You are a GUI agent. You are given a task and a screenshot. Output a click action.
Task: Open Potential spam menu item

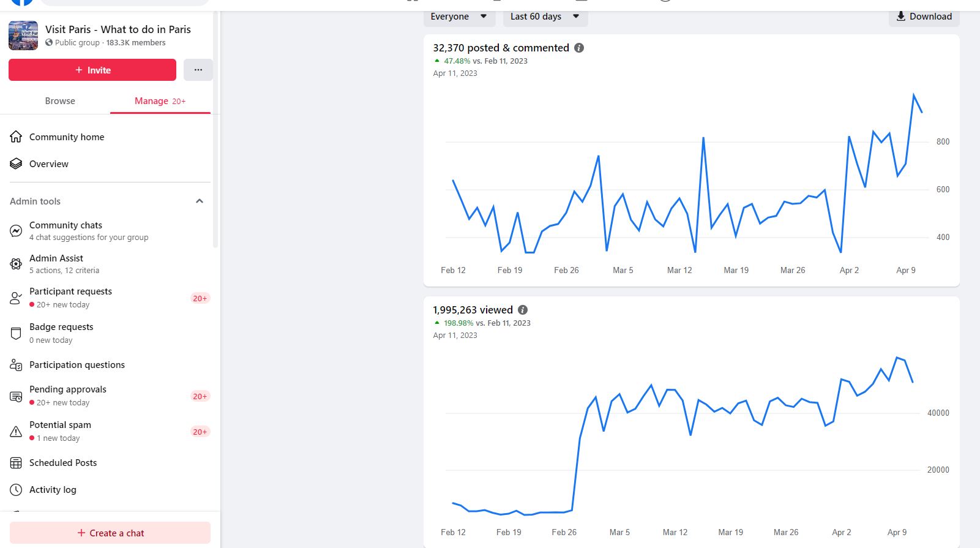coord(110,432)
